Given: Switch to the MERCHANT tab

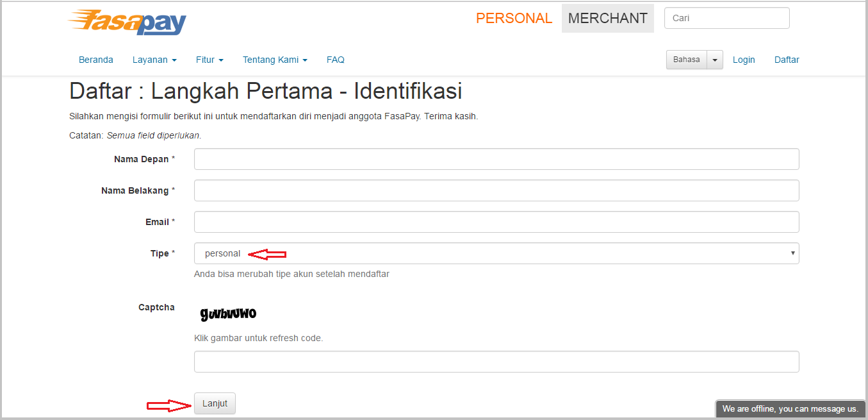Looking at the screenshot, I should (x=607, y=18).
